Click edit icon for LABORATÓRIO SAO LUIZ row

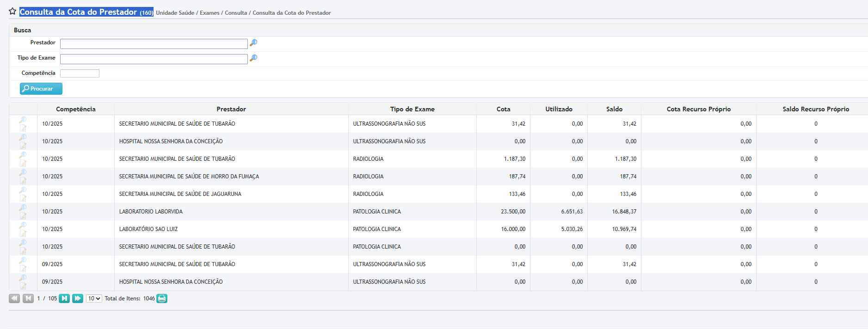(x=23, y=233)
